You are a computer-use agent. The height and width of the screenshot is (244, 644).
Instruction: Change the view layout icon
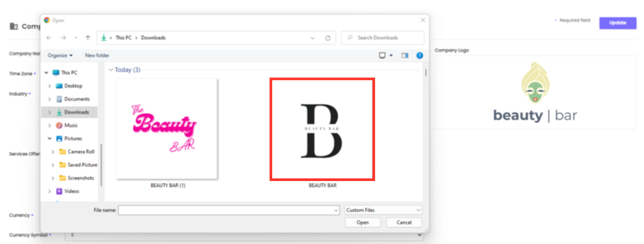[x=382, y=55]
